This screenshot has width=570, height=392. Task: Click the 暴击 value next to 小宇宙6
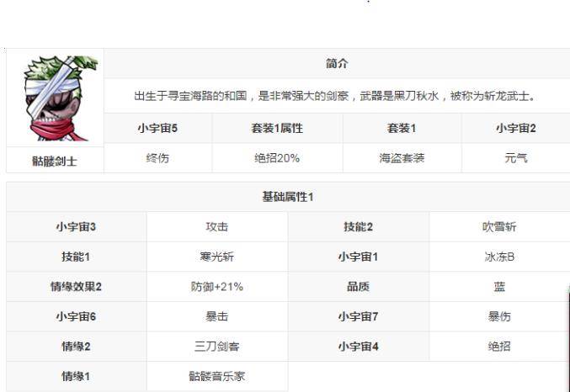point(216,316)
